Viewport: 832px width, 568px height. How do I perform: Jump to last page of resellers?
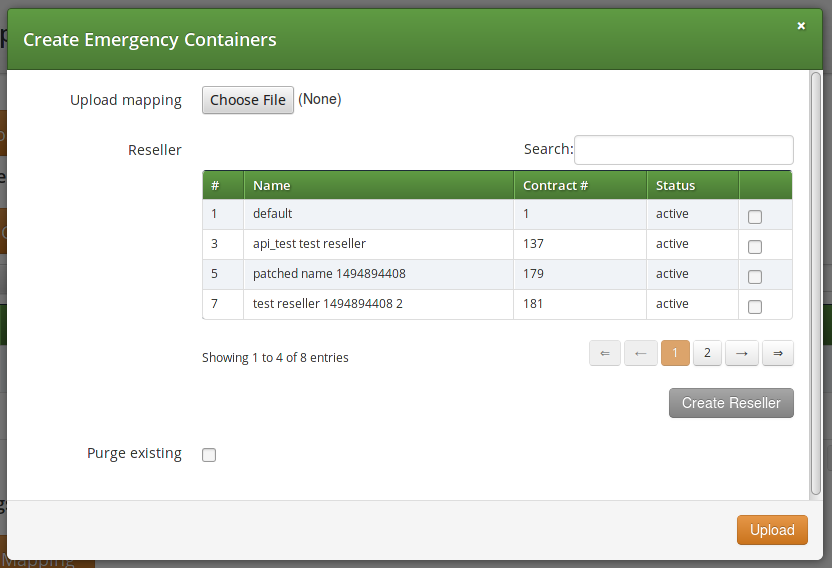(x=777, y=353)
